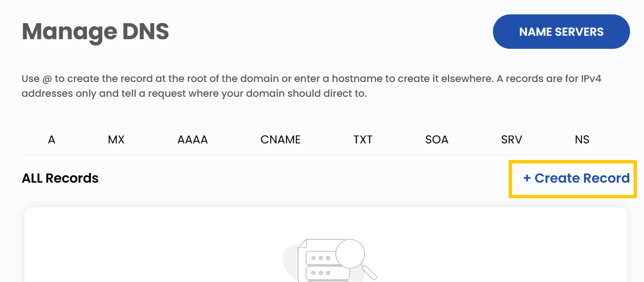
Task: View TXT records
Action: click(363, 139)
